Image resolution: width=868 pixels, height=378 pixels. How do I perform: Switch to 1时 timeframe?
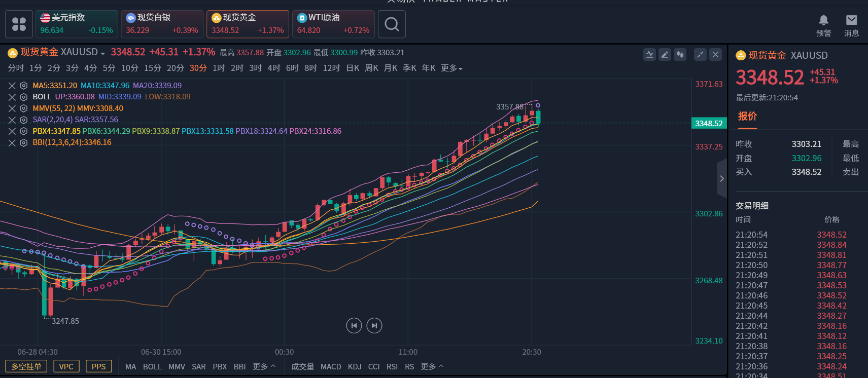[x=219, y=68]
